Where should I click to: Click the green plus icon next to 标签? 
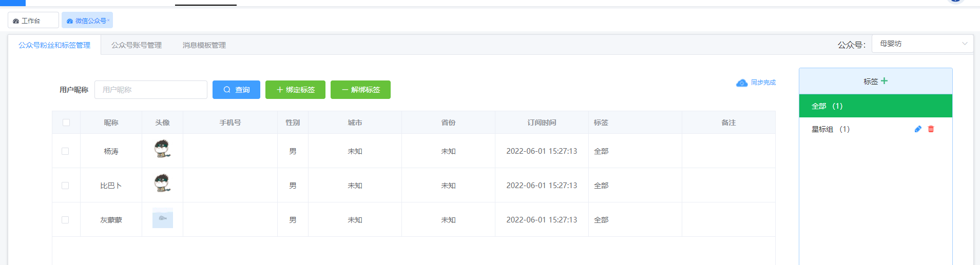pos(884,81)
